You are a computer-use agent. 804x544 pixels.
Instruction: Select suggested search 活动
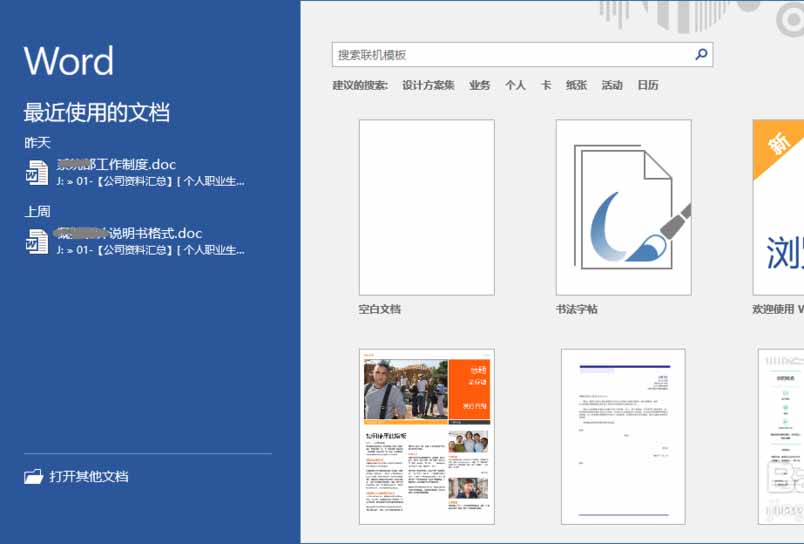pos(612,85)
